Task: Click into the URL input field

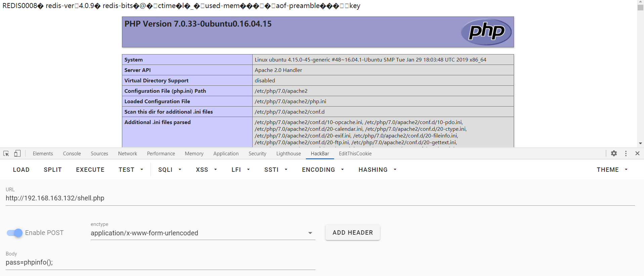Action: click(x=320, y=198)
